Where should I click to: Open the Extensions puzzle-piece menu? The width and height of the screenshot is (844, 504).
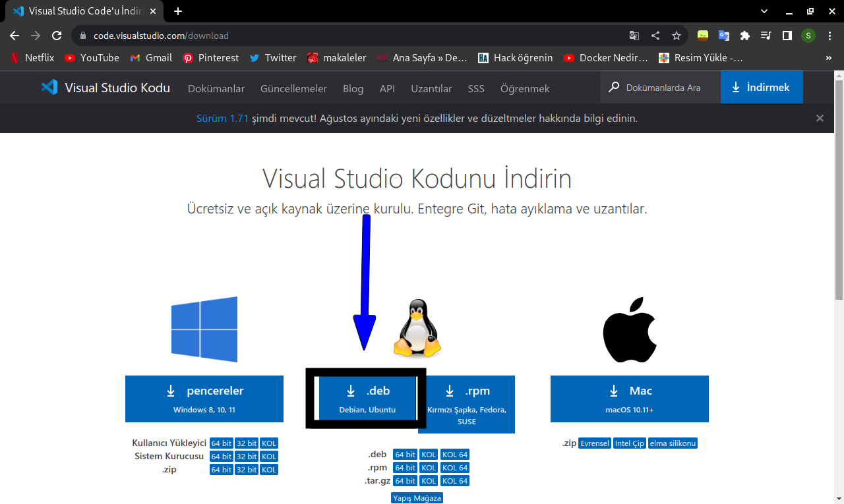(745, 36)
